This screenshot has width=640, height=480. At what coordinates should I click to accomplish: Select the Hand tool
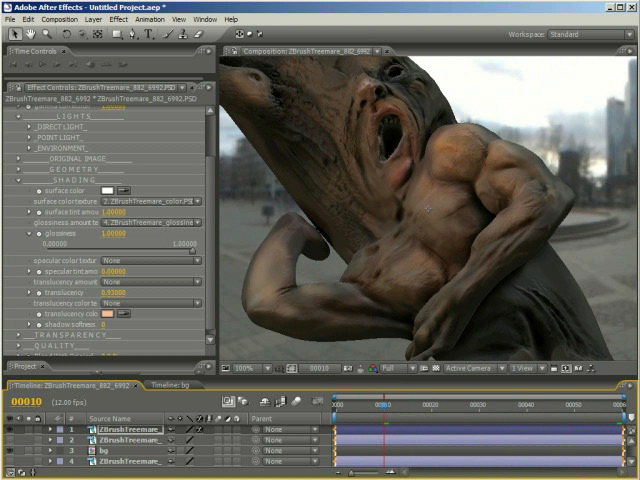pos(31,34)
